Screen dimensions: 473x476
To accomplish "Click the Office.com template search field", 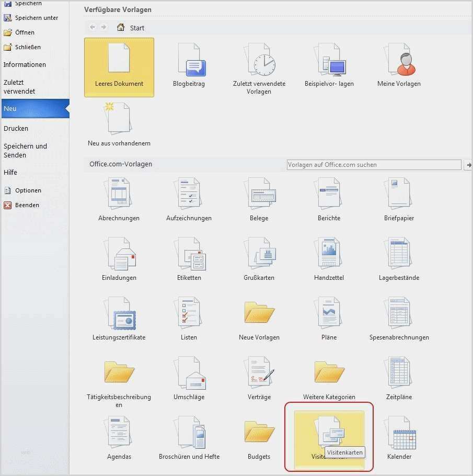I will 374,165.
